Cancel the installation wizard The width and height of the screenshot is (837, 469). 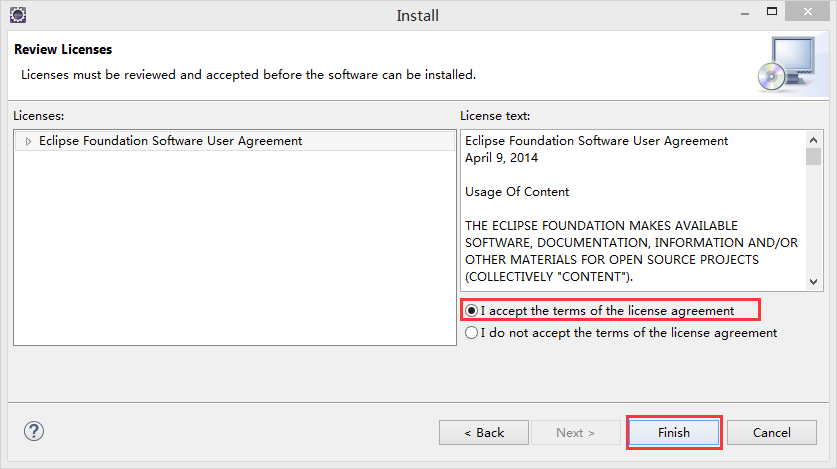click(771, 433)
